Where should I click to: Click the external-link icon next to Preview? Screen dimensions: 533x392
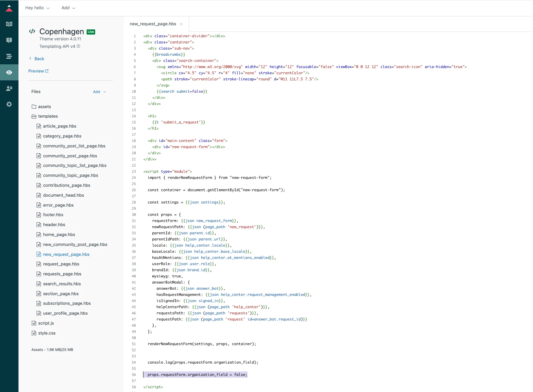tap(47, 71)
